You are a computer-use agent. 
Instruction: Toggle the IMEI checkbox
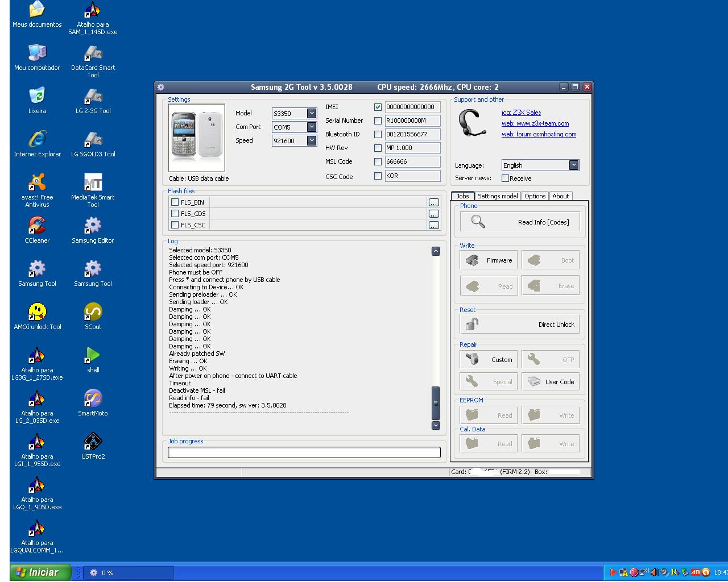(378, 107)
